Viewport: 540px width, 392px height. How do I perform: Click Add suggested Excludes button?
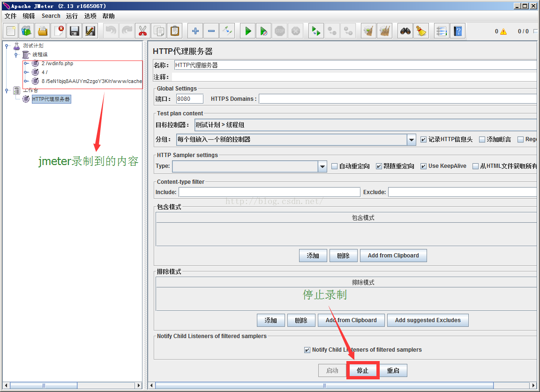pos(427,320)
